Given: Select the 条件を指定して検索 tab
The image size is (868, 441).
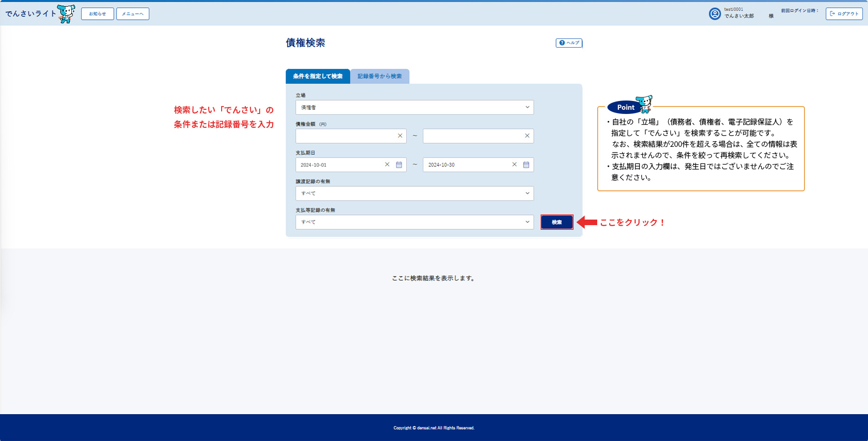Looking at the screenshot, I should click(318, 76).
